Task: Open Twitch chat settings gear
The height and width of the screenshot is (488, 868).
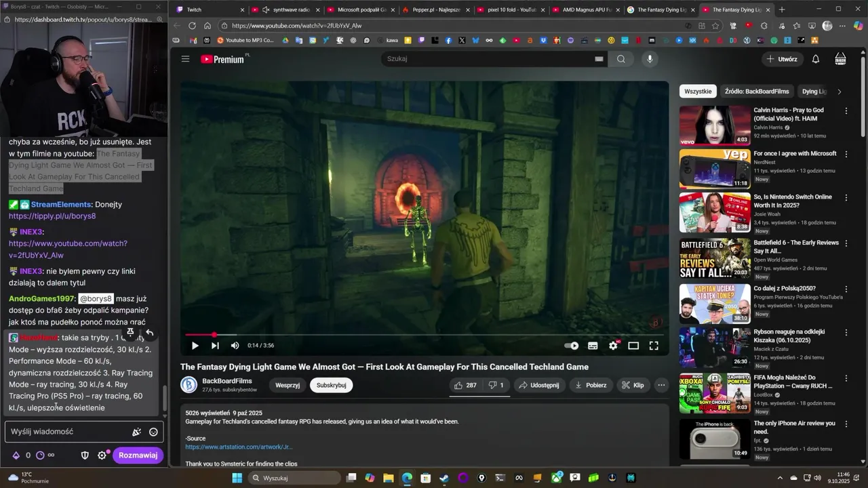Action: pyautogui.click(x=102, y=455)
